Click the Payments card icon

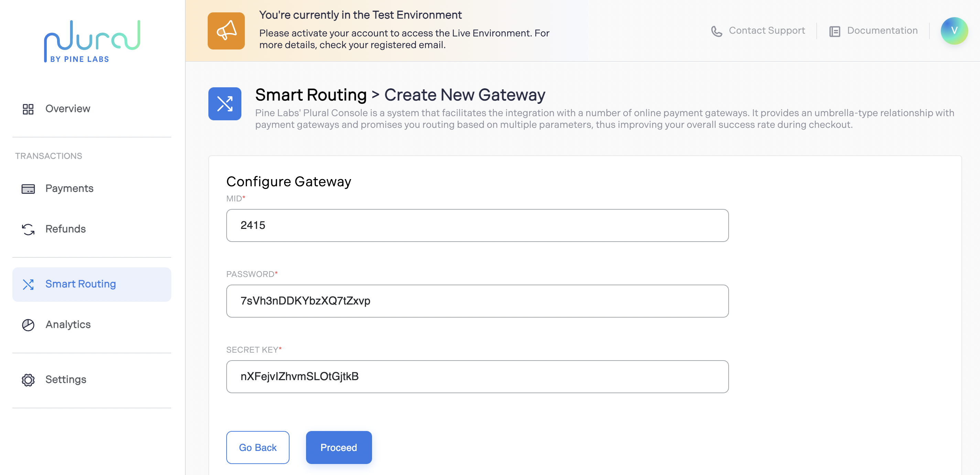28,189
